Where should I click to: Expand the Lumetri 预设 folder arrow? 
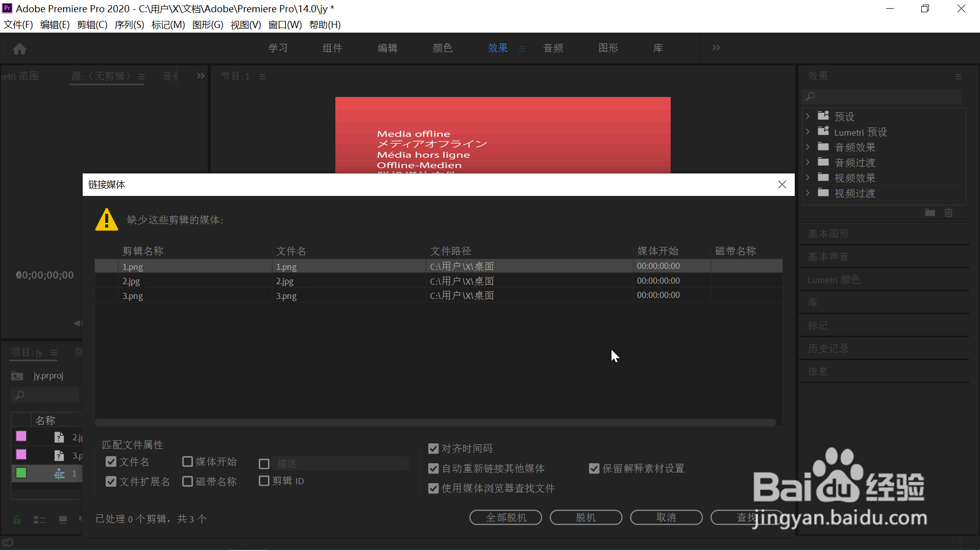[x=807, y=132]
